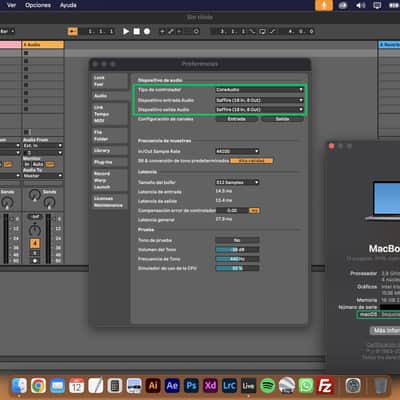Image resolution: width=400 pixels, height=400 pixels.
Task: Open Lightroom Classic from the Dock
Action: coord(229,386)
